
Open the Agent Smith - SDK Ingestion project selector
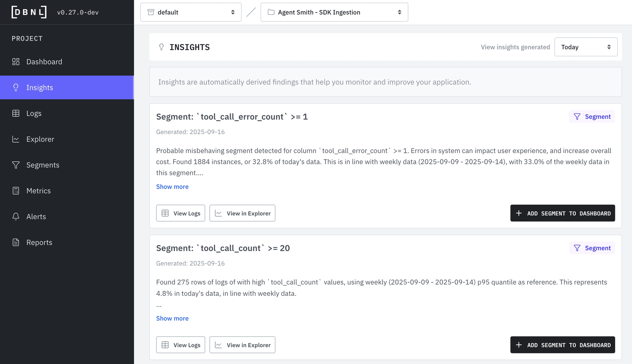tap(334, 12)
